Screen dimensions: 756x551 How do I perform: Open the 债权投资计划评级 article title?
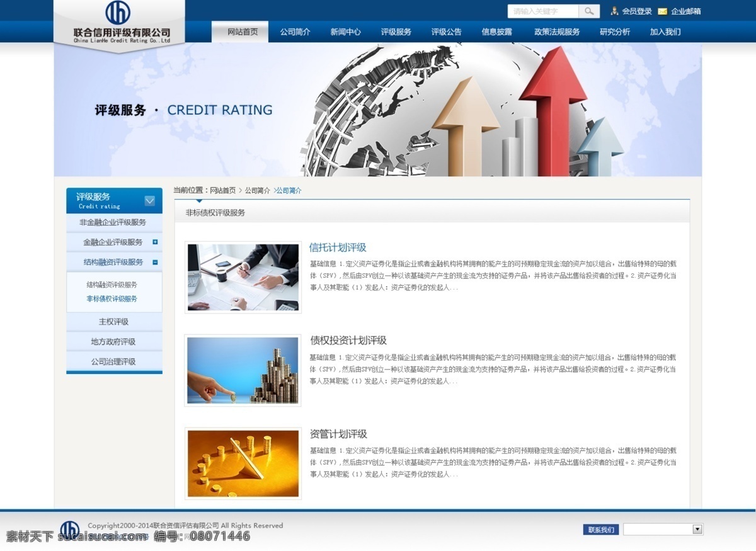[348, 340]
